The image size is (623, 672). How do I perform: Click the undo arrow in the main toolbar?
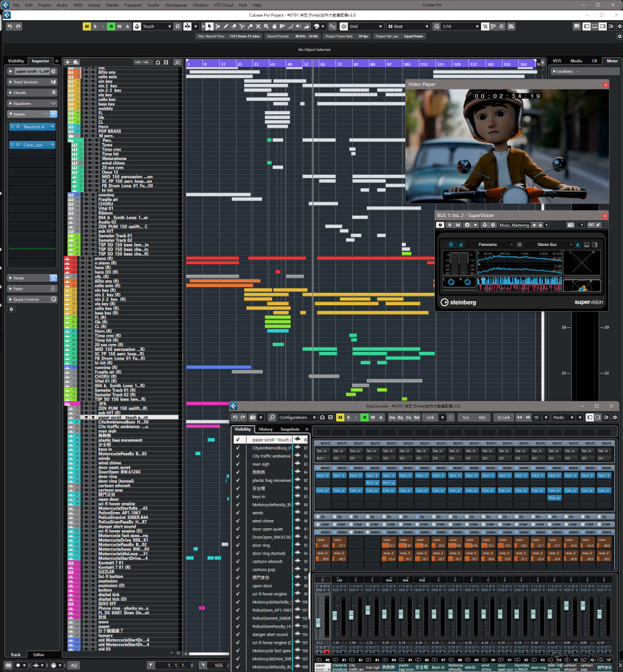point(10,26)
